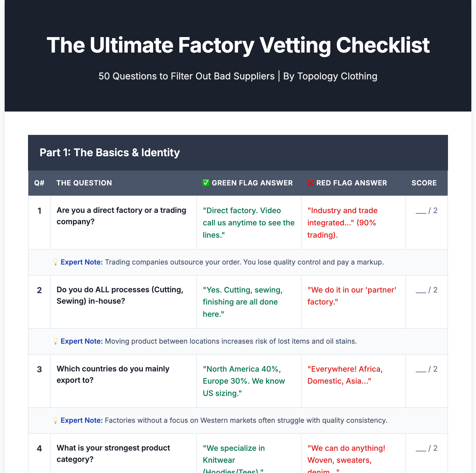Click the green checkmark icon in table header
476x473 pixels.
point(206,183)
